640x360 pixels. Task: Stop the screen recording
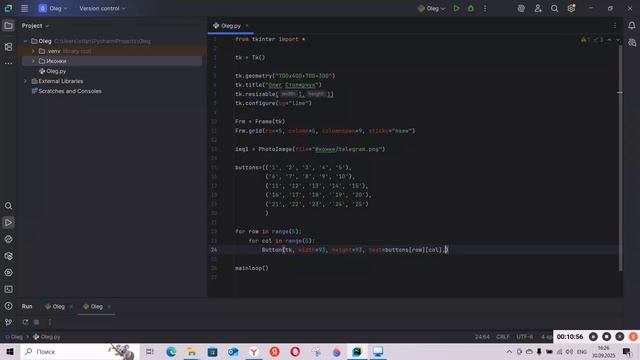[607, 337]
